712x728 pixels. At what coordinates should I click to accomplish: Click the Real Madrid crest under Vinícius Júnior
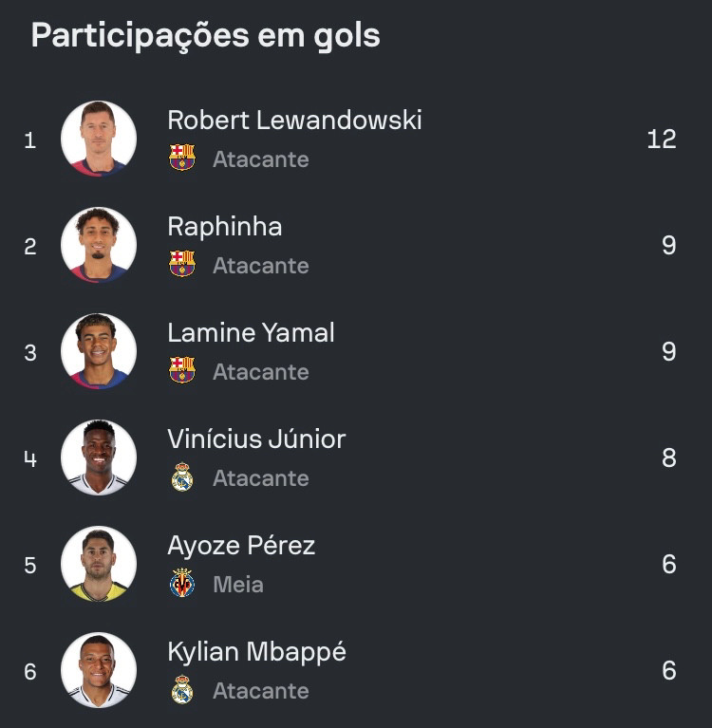point(182,476)
